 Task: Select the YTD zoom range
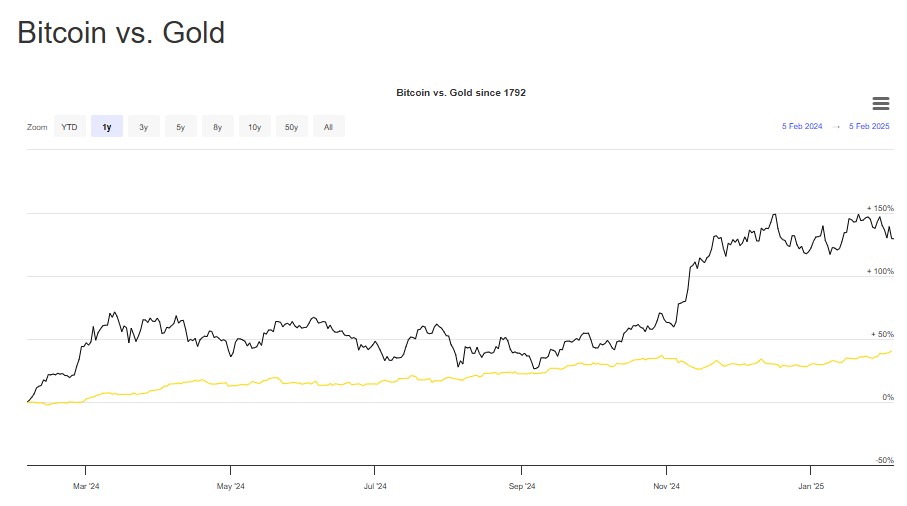(x=69, y=127)
